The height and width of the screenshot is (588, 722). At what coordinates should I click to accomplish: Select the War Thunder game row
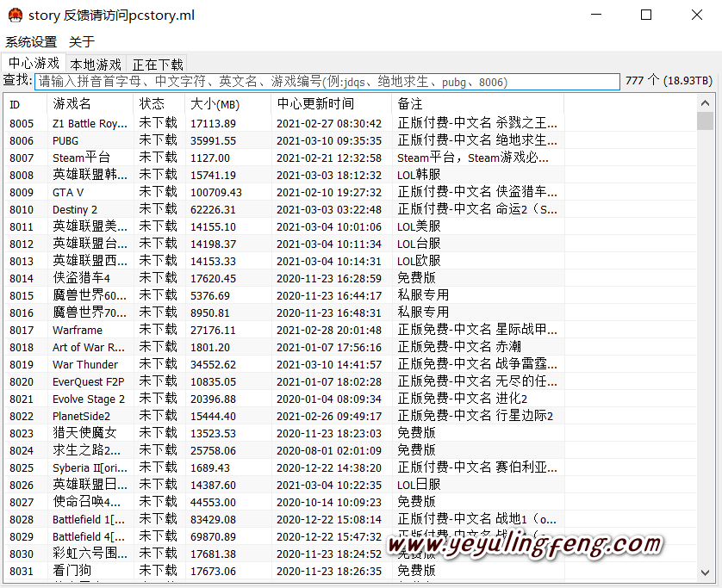(x=350, y=364)
